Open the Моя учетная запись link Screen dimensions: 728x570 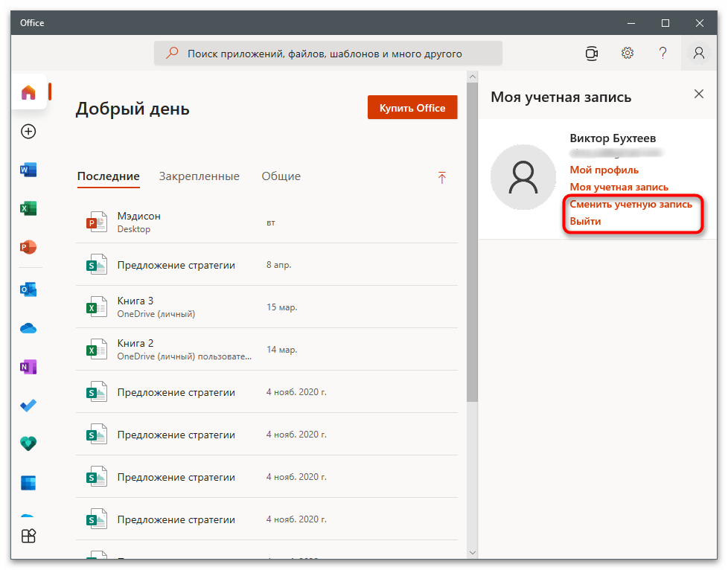[x=619, y=187]
